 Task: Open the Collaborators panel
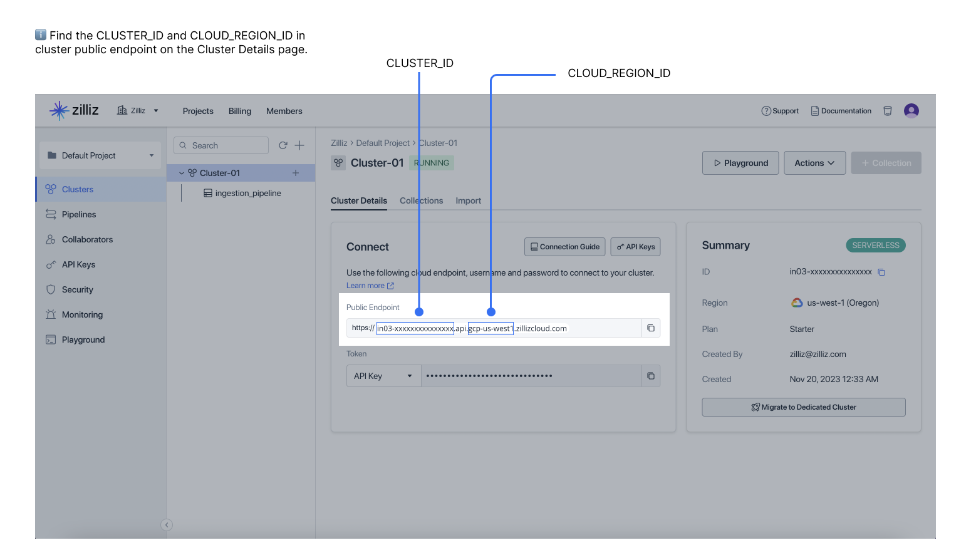point(87,239)
